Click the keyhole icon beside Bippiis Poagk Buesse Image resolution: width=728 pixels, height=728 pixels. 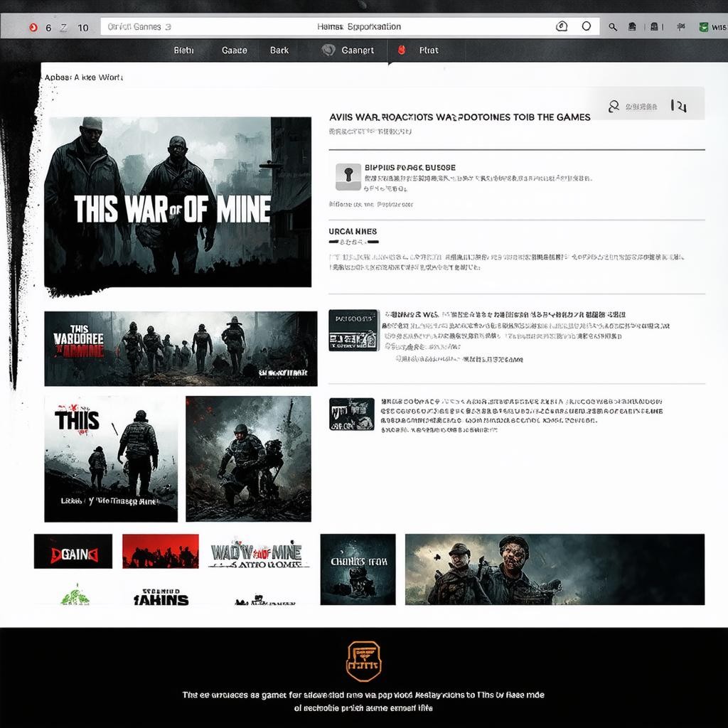(x=348, y=177)
